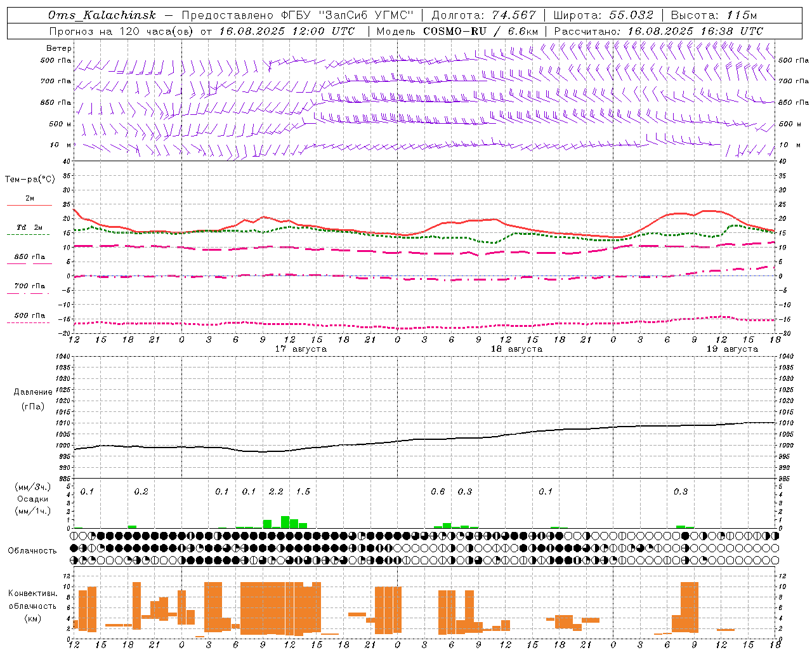
Task: Click the '2.2' precipitation amount
Action: coord(276,491)
